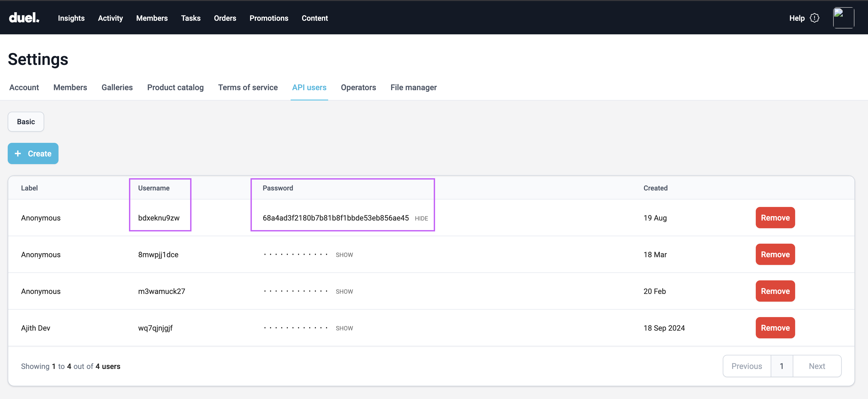Viewport: 868px width, 399px height.
Task: Click the Previous page button
Action: point(746,366)
